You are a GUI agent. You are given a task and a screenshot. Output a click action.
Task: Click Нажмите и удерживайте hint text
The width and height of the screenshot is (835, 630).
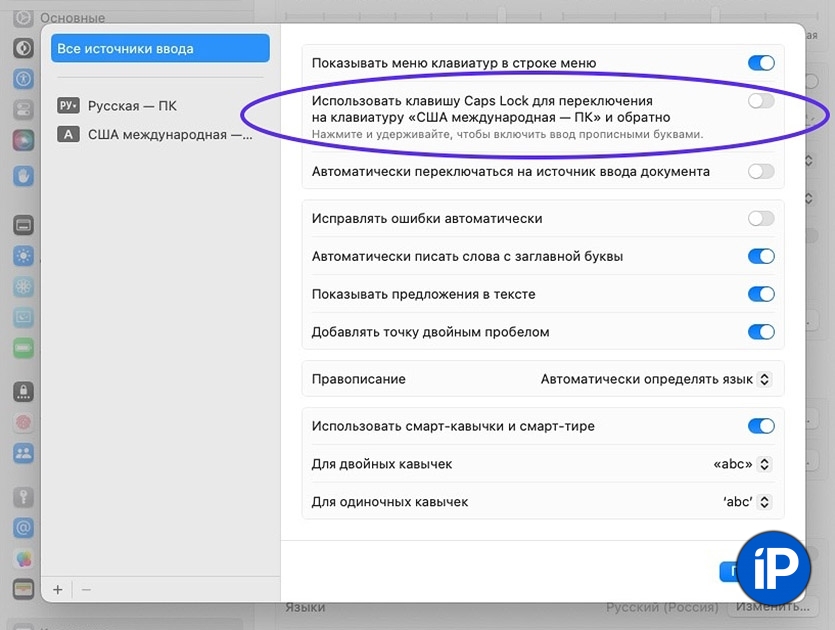point(507,134)
